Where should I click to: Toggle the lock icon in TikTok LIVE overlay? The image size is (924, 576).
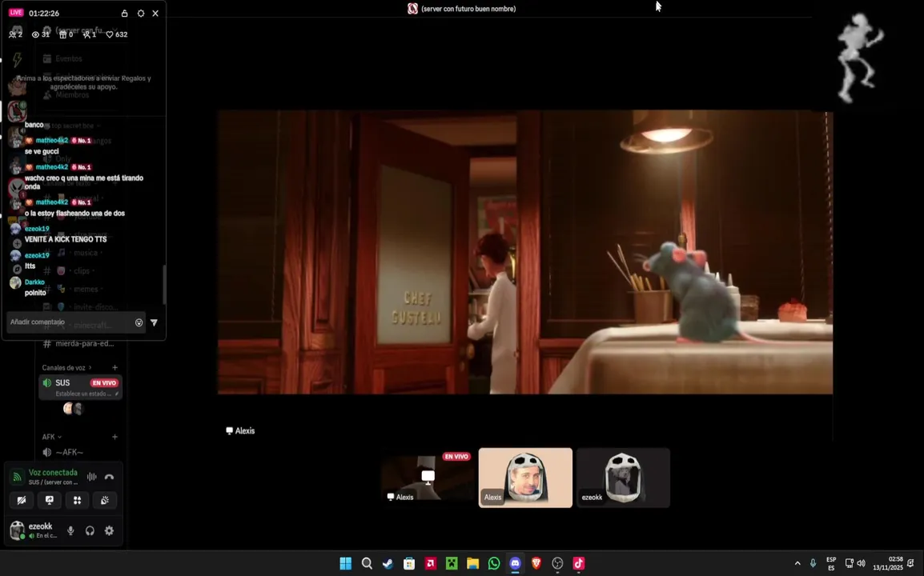tap(124, 13)
